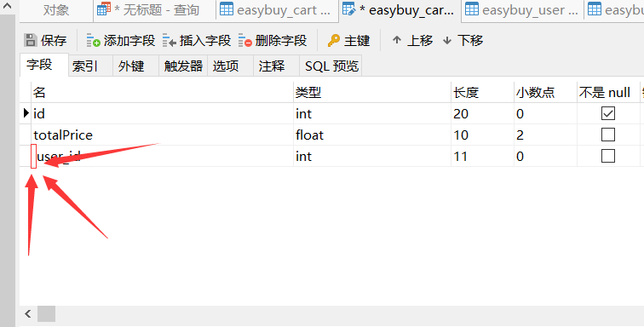The image size is (644, 327).
Task: Switch to the 字段 (Fields) tab
Action: coord(44,65)
